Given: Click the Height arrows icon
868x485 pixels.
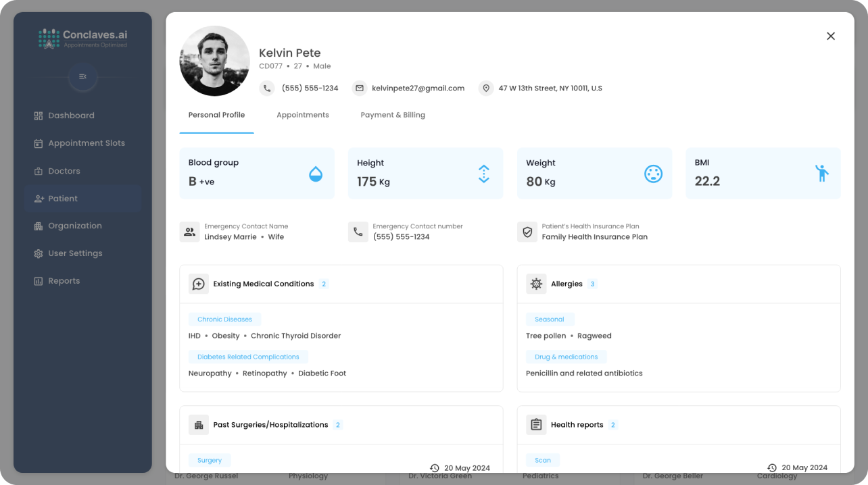Looking at the screenshot, I should tap(484, 174).
